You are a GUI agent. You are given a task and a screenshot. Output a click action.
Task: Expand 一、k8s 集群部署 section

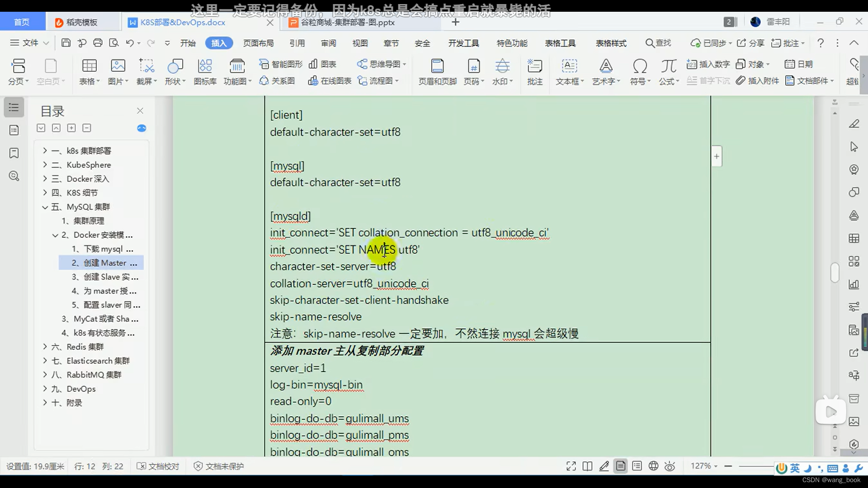click(x=45, y=151)
